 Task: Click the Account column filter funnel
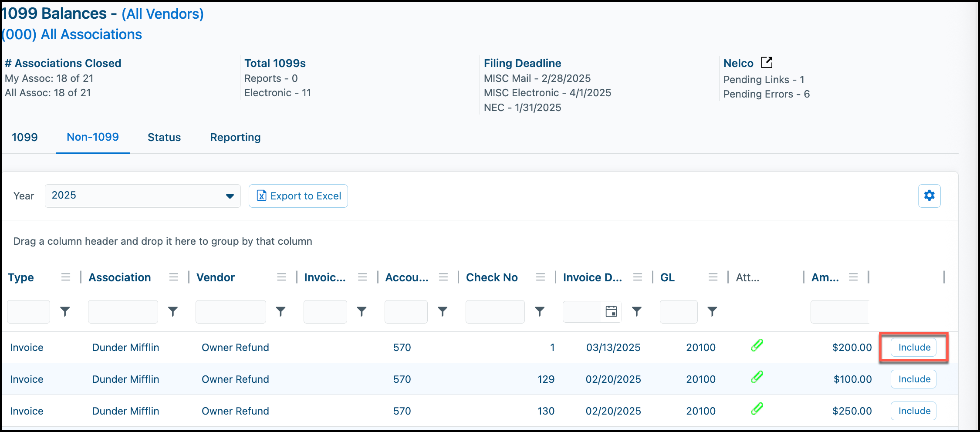[443, 311]
